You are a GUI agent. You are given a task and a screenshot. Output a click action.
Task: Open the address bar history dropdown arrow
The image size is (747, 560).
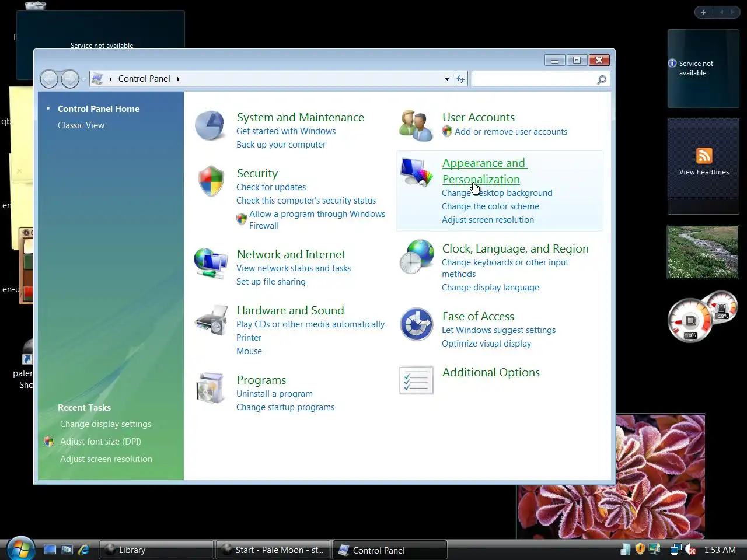click(447, 79)
